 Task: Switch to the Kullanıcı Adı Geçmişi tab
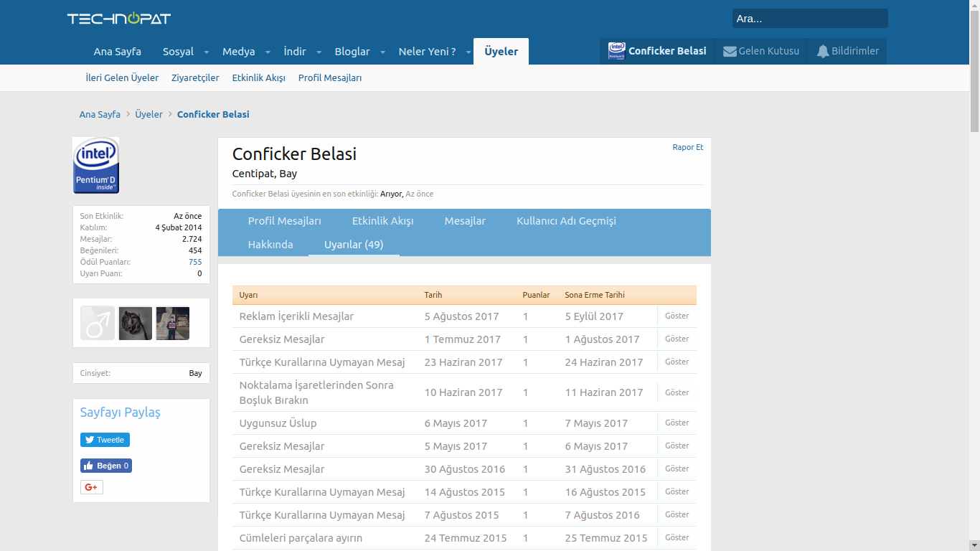click(x=566, y=221)
